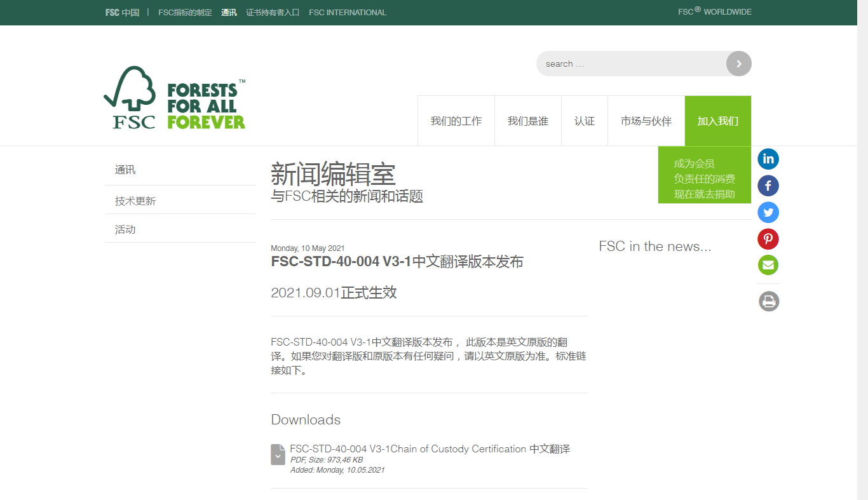Click the Added: Monday, 10.05.2021 text
The height and width of the screenshot is (500, 868).
pos(337,470)
